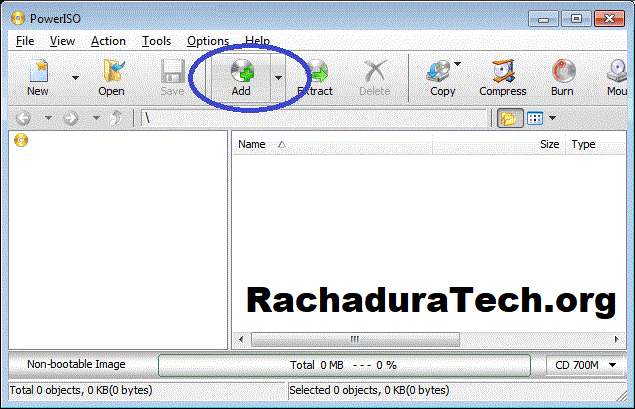Click the Selected 0 objects status text
Screen dimensions: 635x409
[x=369, y=390]
